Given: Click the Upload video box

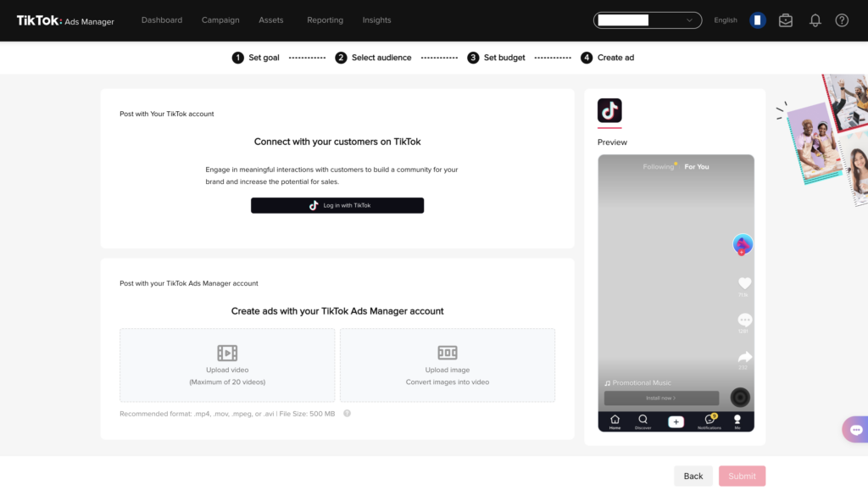Looking at the screenshot, I should tap(227, 365).
